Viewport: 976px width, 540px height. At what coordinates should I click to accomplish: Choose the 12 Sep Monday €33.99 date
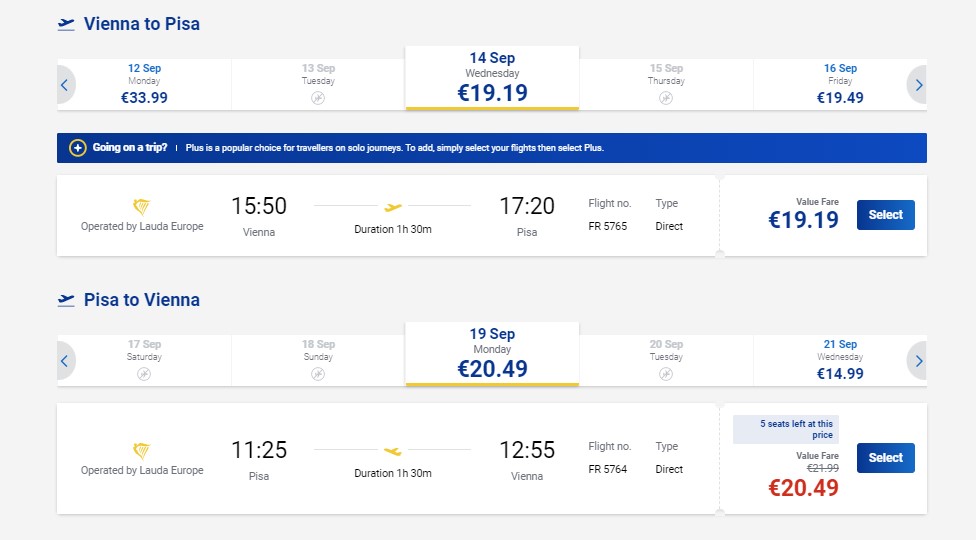click(x=144, y=84)
